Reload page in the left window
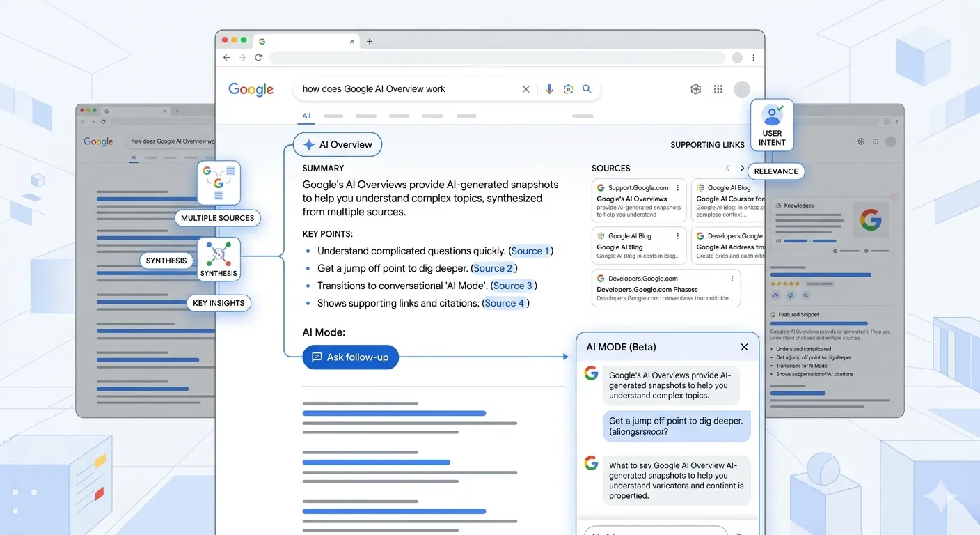 (104, 122)
